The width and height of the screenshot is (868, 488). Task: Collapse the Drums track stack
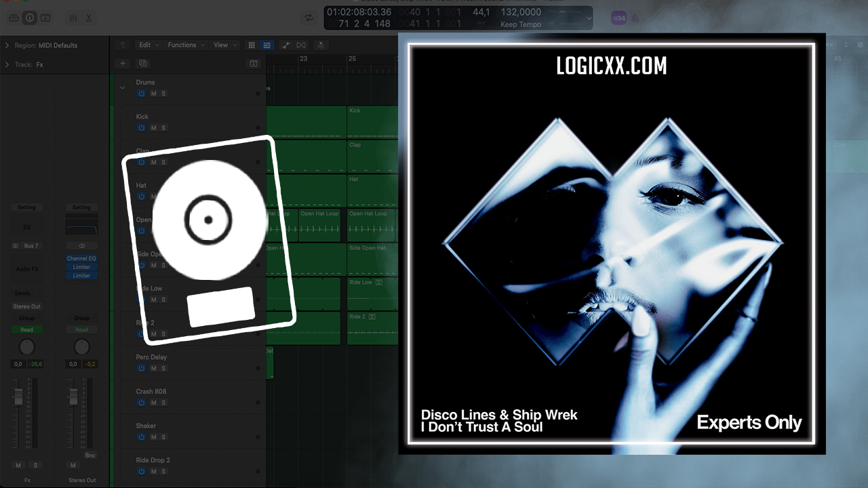click(x=123, y=87)
